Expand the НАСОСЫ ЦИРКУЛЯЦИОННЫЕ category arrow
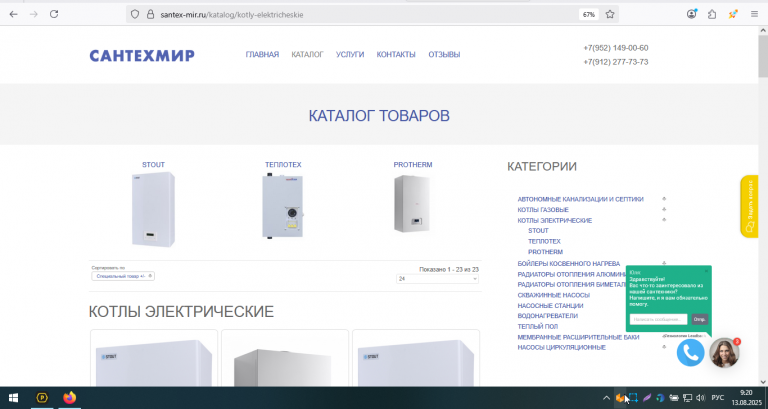Viewport: 768px width, 409px height. click(664, 347)
